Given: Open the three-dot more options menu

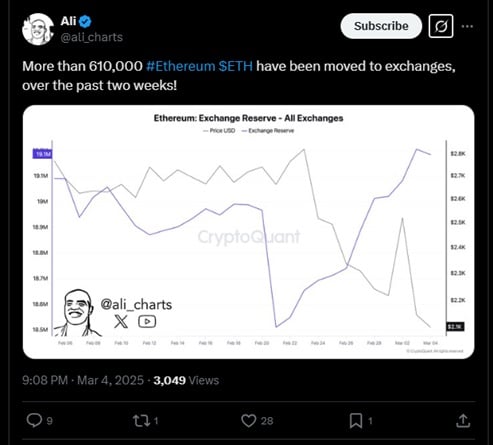Looking at the screenshot, I should tap(467, 26).
